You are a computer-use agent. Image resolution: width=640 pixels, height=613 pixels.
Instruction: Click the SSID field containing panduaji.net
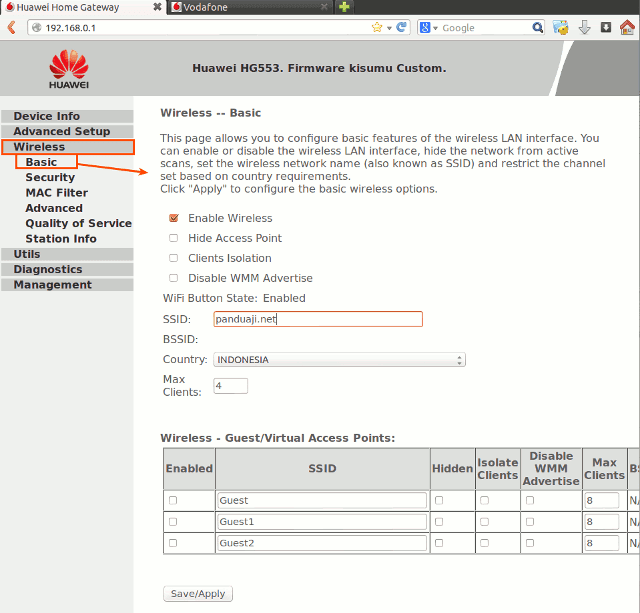[x=318, y=319]
